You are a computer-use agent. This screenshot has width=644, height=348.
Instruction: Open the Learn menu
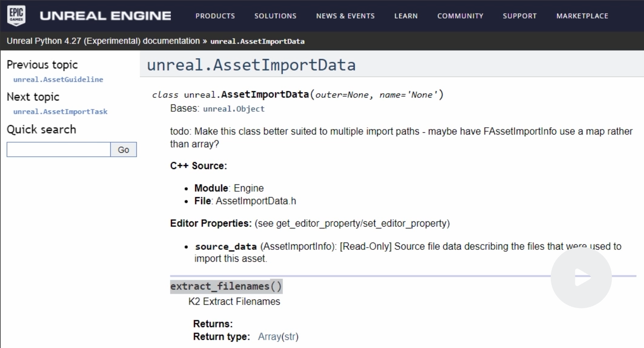click(406, 16)
